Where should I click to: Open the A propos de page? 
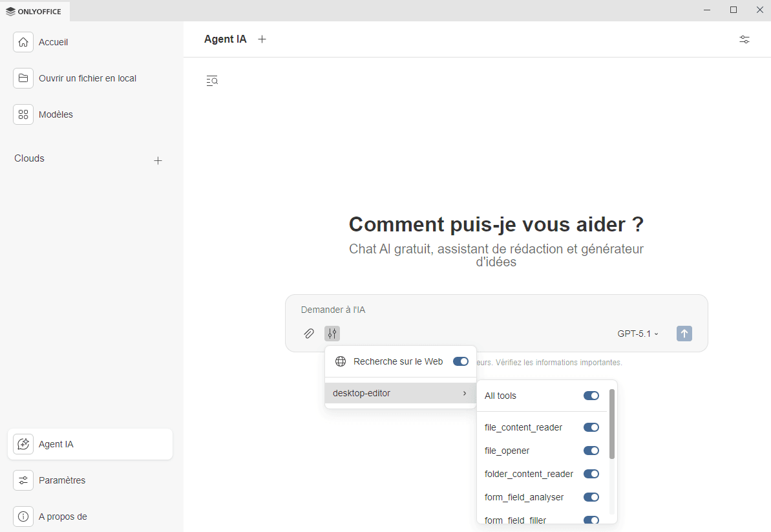(63, 516)
